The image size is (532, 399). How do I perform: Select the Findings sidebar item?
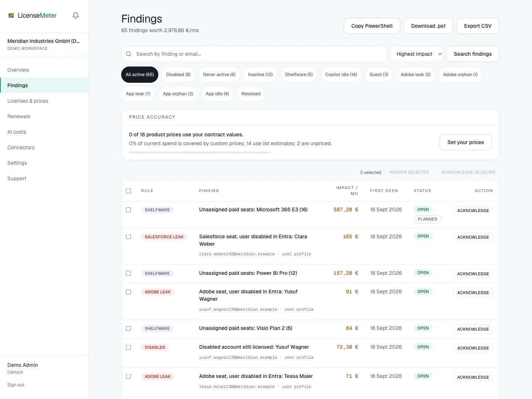pos(44,85)
